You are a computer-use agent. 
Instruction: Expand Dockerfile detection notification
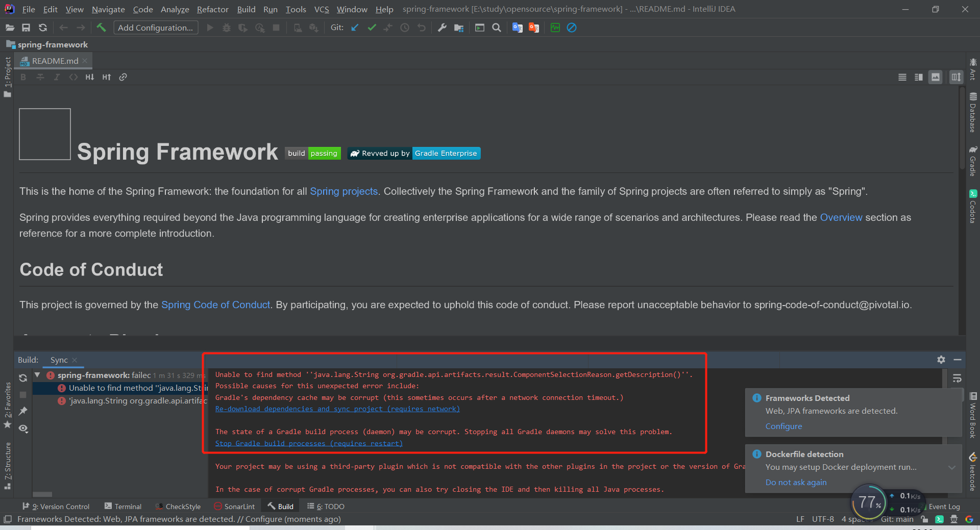point(952,467)
